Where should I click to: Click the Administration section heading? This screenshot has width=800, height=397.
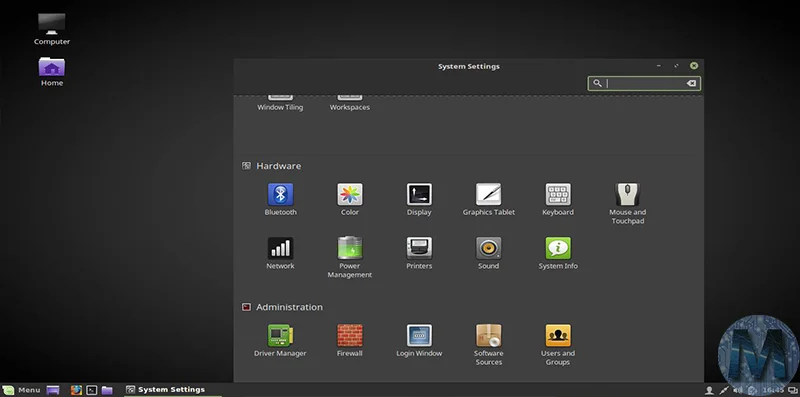(289, 307)
